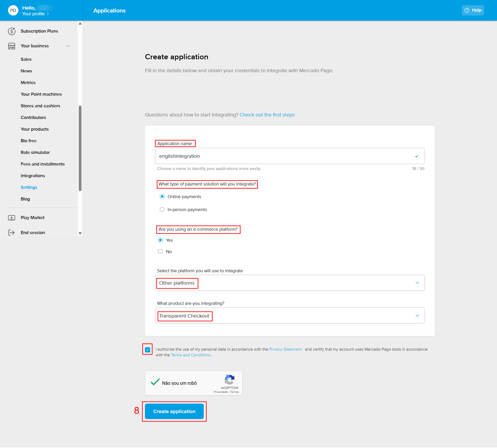
Task: Open the Check out the first steps link
Action: point(267,115)
